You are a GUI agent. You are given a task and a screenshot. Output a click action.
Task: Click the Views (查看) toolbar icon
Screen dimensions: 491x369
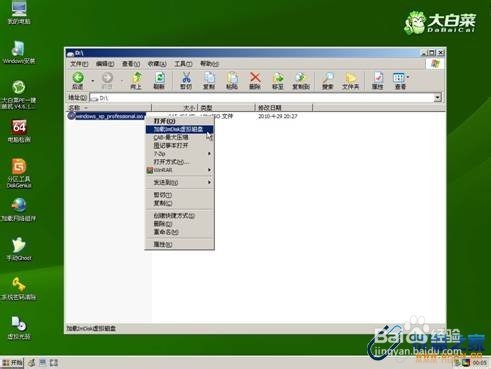399,81
